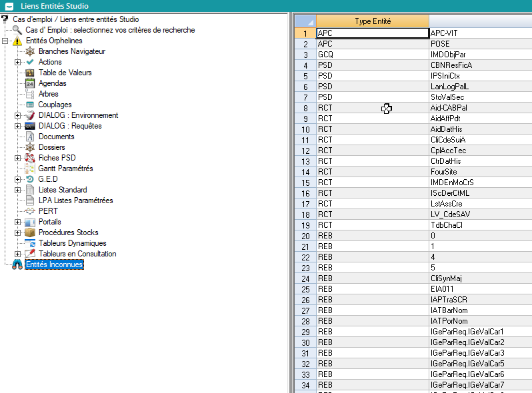Expand the Actions tree node

(18, 62)
